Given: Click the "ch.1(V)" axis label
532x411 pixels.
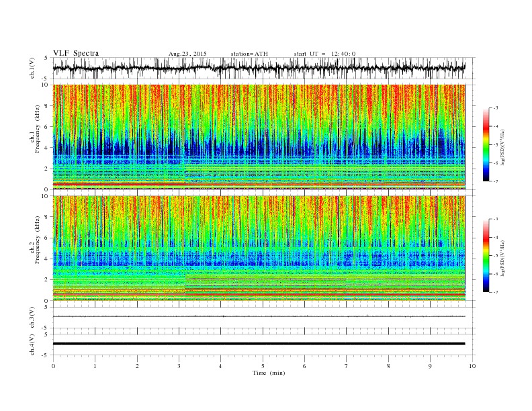Looking at the screenshot, I should [x=32, y=68].
